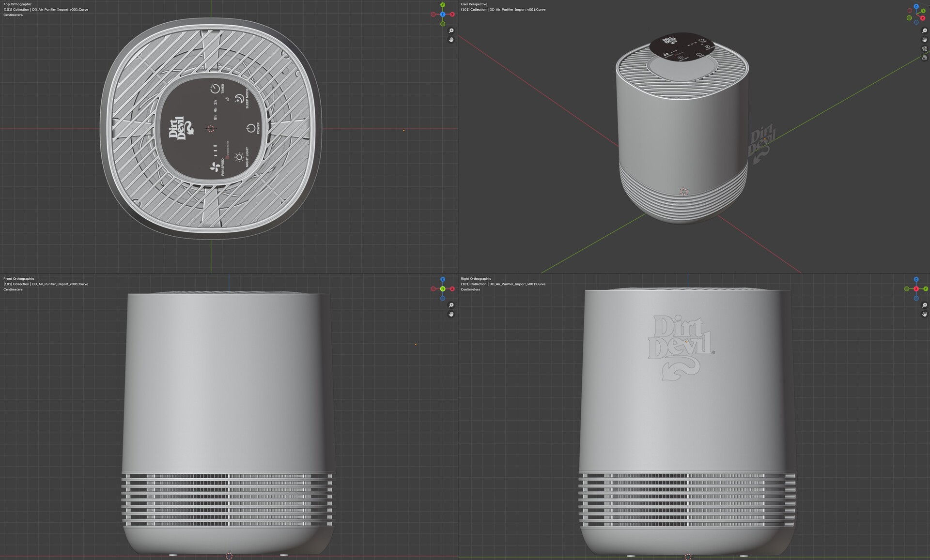Click the blue Z axis in Top Orthographic gizmo
Image resolution: width=930 pixels, height=560 pixels.
tap(443, 15)
